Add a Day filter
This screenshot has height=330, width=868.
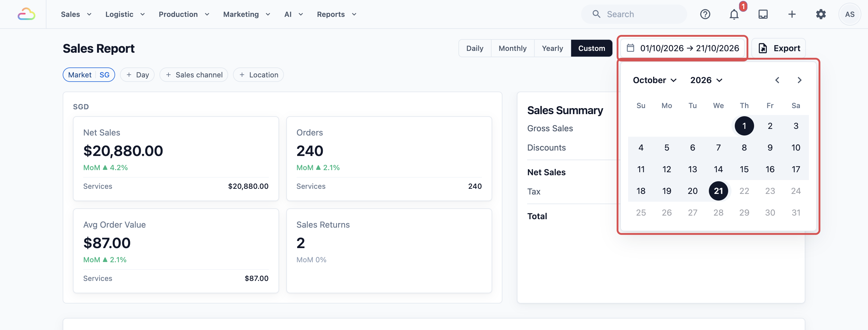[137, 75]
